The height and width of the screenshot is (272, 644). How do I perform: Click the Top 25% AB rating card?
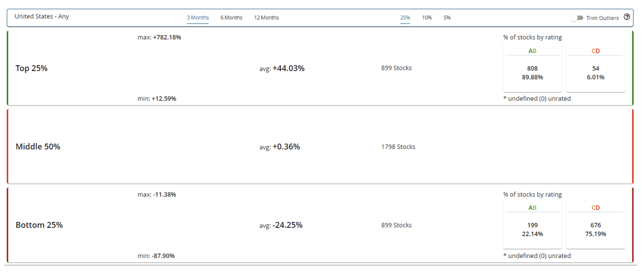532,68
